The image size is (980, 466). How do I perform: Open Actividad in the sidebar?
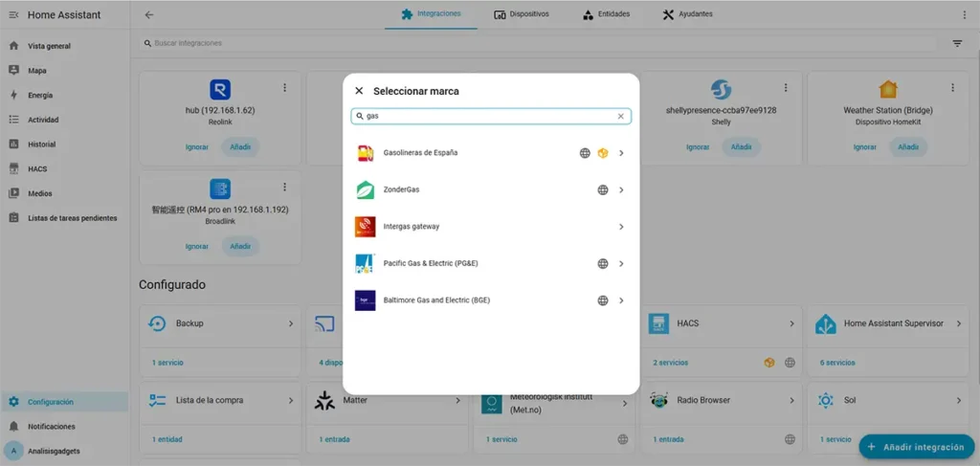point(65,120)
